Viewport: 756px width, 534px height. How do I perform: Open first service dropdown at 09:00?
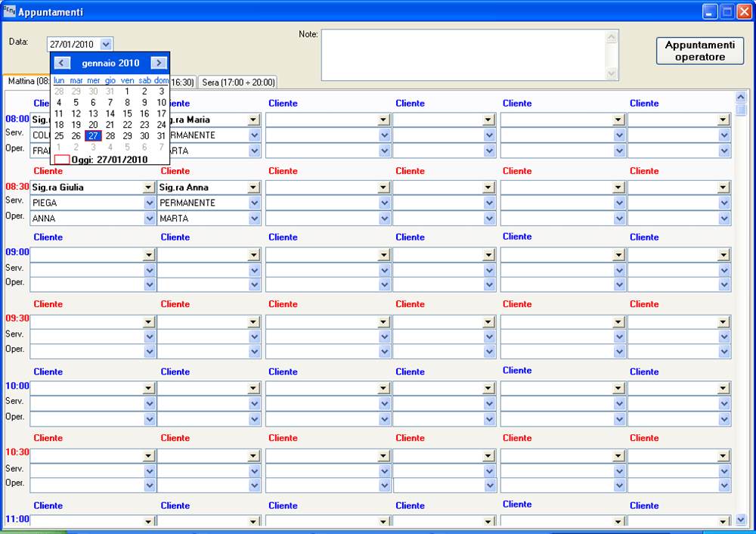point(150,270)
